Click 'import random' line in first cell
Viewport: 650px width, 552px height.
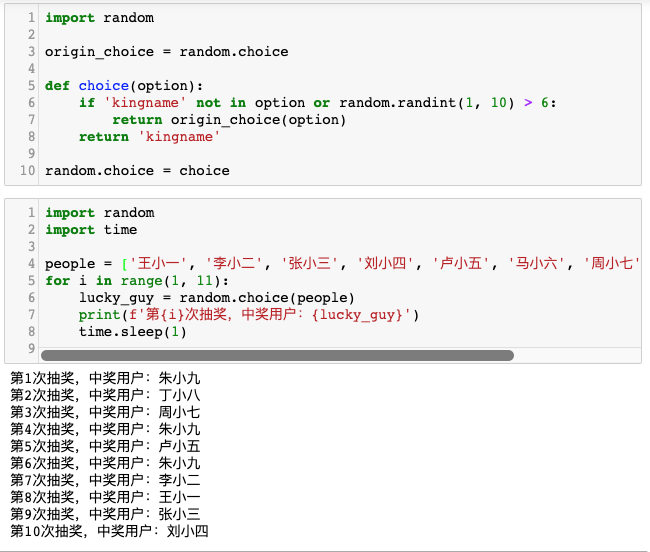point(99,18)
